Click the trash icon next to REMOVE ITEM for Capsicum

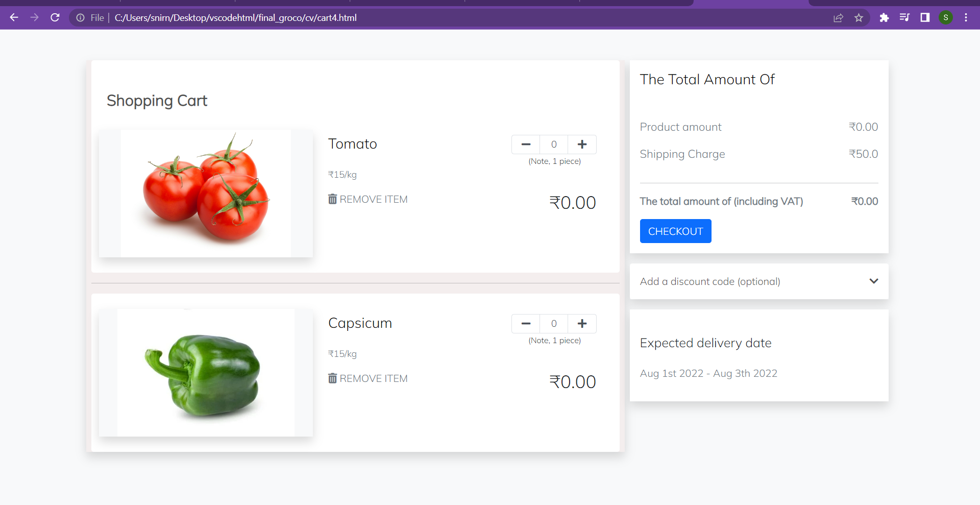click(332, 378)
